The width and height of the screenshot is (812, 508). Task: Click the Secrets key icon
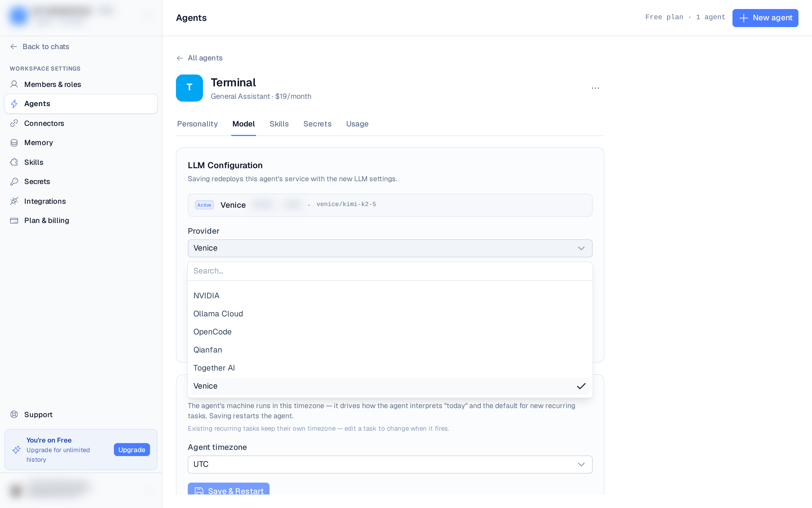click(x=14, y=182)
